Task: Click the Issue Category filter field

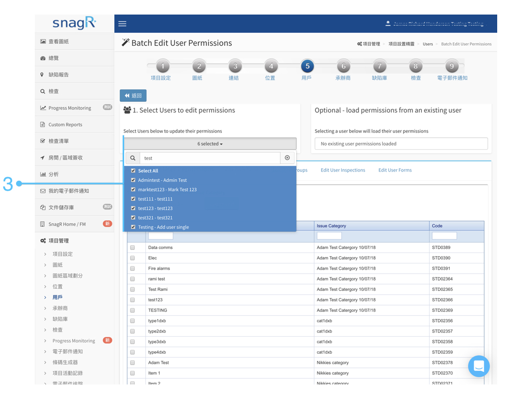Action: 329,236
